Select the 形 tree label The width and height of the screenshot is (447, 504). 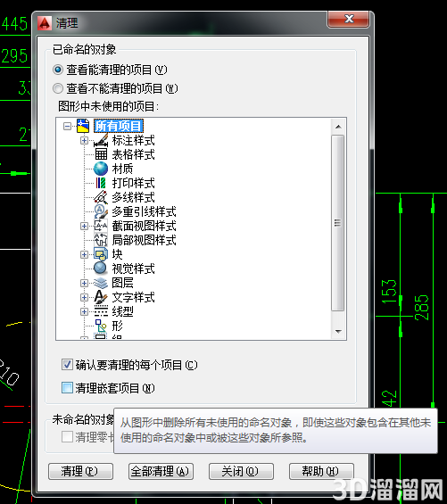118,326
